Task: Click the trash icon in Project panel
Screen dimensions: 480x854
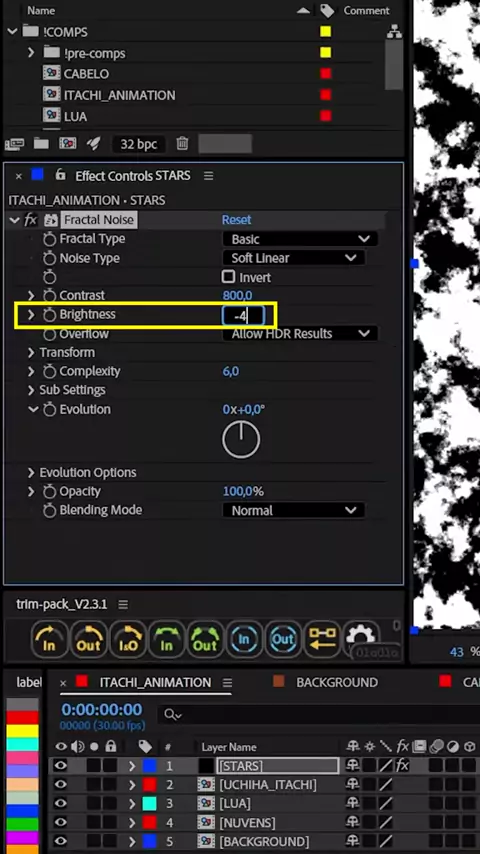Action: tap(182, 144)
